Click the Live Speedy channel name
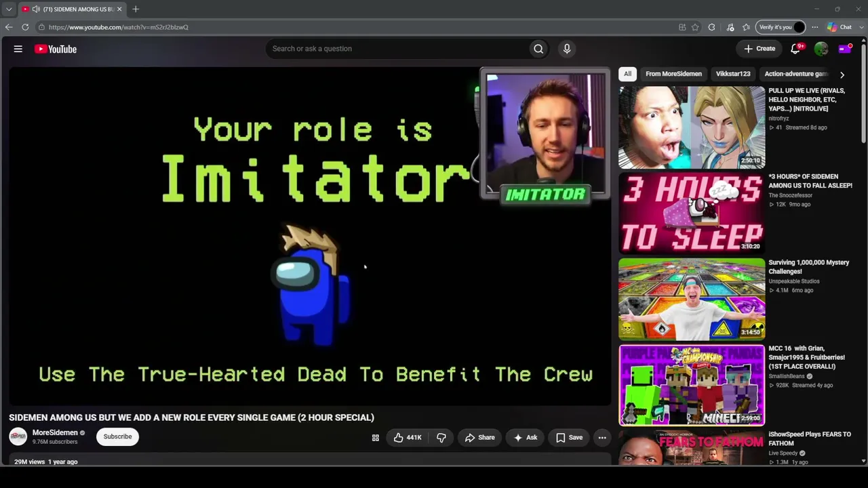 tap(783, 453)
